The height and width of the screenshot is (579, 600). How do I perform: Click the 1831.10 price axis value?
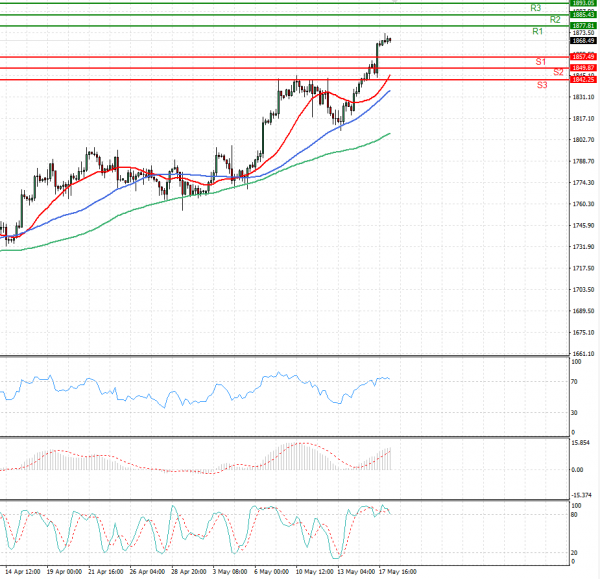click(x=583, y=97)
